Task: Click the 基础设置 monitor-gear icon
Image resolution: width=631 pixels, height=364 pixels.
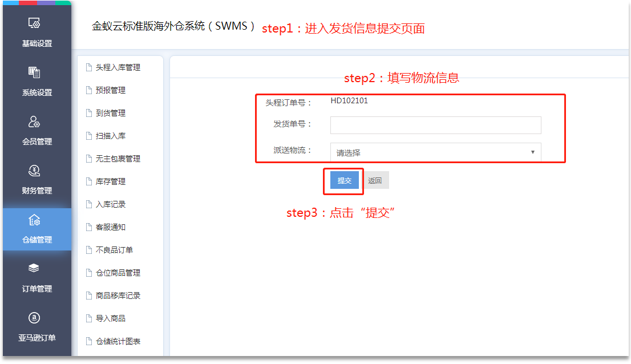Action: click(34, 23)
